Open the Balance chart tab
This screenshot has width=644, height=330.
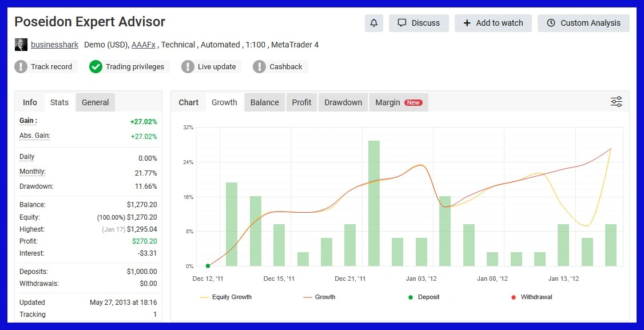(265, 102)
